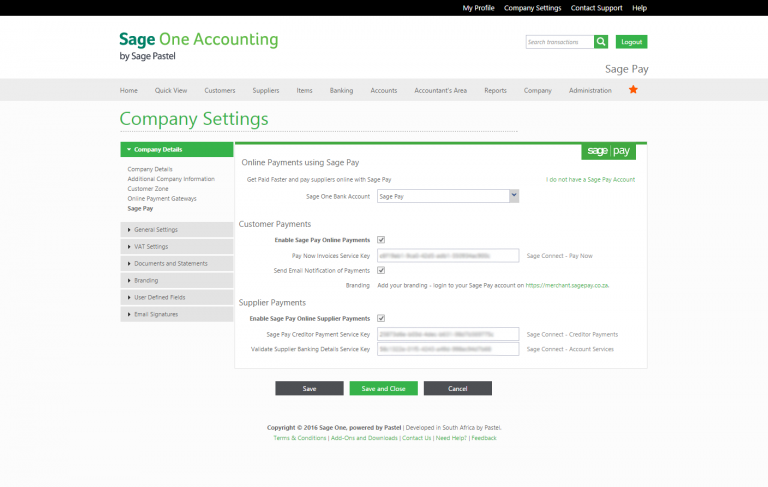Open the Items menu

click(304, 90)
